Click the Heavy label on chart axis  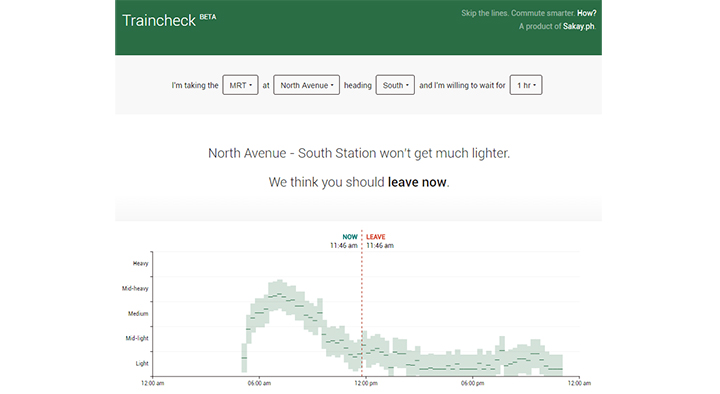pyautogui.click(x=141, y=264)
